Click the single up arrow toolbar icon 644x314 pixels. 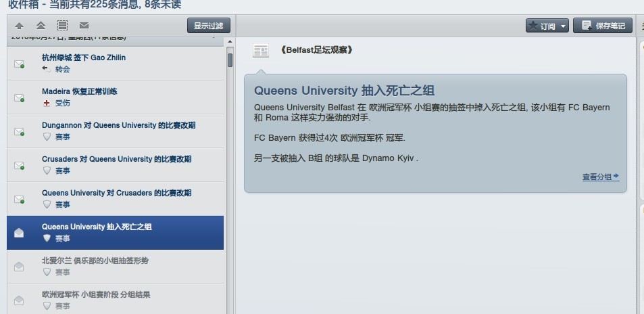(19, 26)
